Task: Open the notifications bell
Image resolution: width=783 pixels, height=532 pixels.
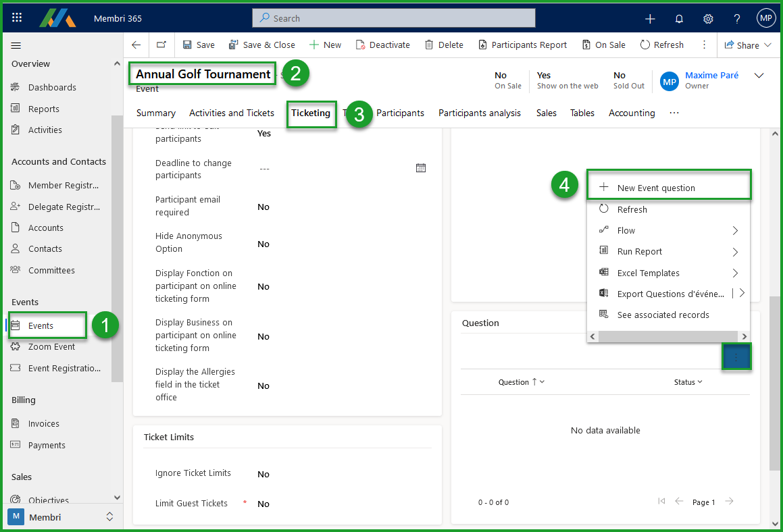Action: coord(679,18)
